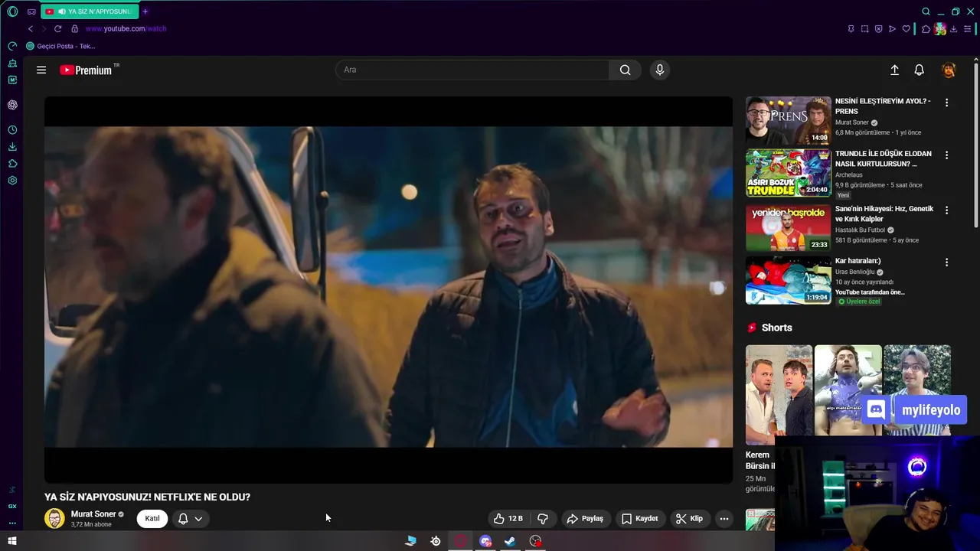Viewport: 980px width, 551px height.
Task: Open sidebar settings gear icon
Action: tap(12, 181)
